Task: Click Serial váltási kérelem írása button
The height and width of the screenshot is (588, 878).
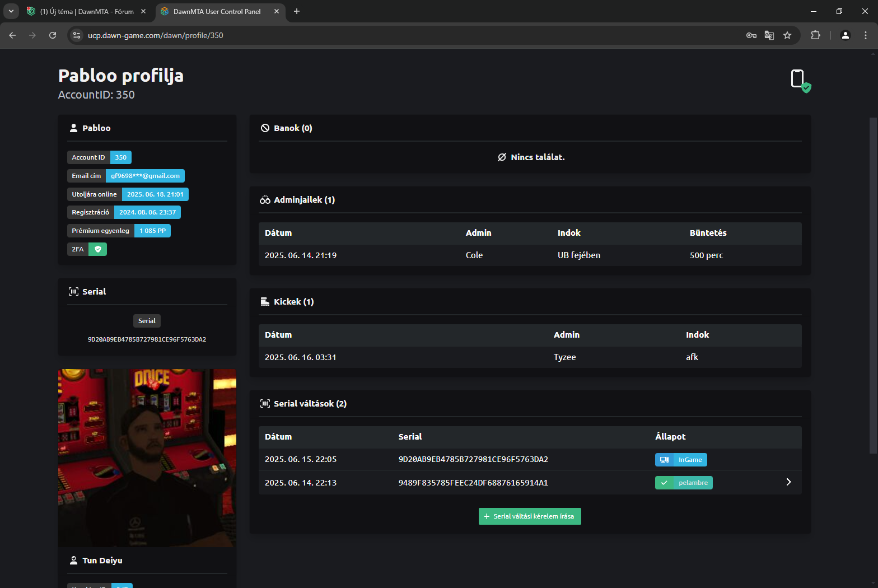Action: point(530,516)
